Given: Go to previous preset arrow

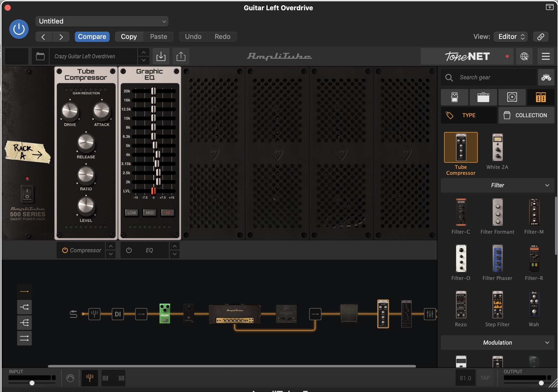Looking at the screenshot, I should point(44,37).
